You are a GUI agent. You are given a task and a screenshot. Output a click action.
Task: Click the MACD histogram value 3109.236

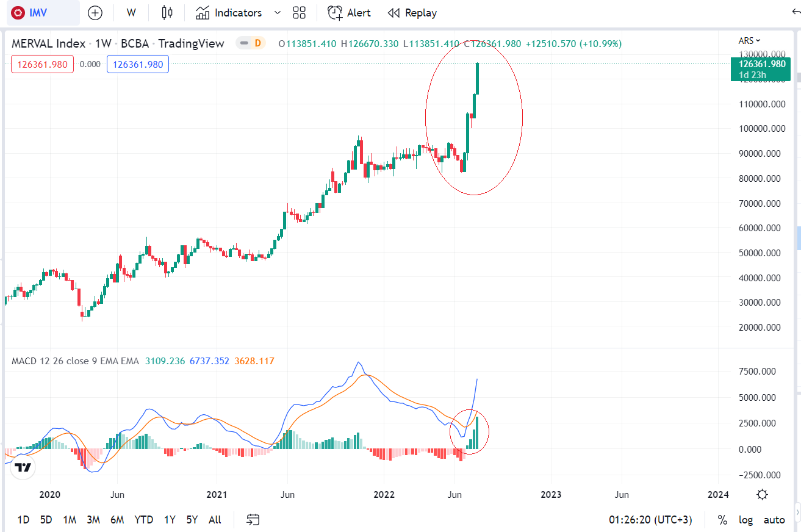coord(165,361)
